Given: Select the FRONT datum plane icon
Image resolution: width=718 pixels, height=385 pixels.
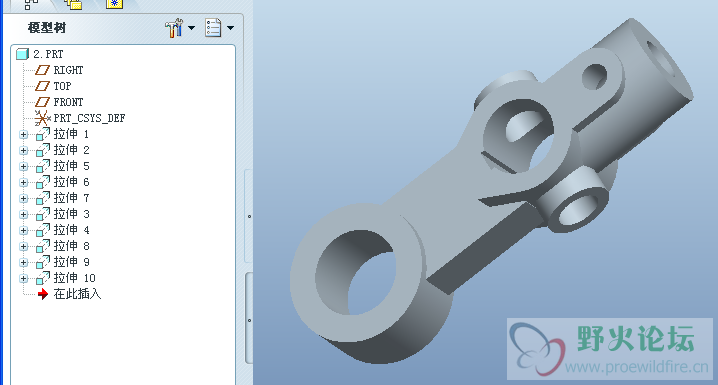Looking at the screenshot, I should [x=43, y=102].
